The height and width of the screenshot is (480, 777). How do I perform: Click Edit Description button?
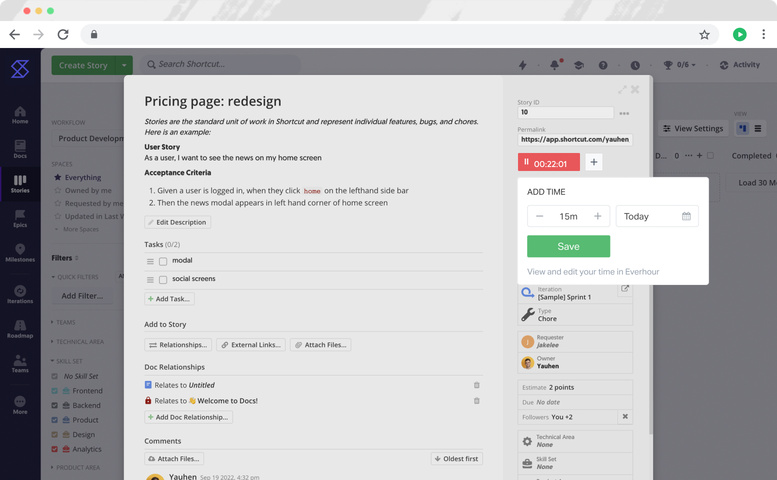pos(177,222)
